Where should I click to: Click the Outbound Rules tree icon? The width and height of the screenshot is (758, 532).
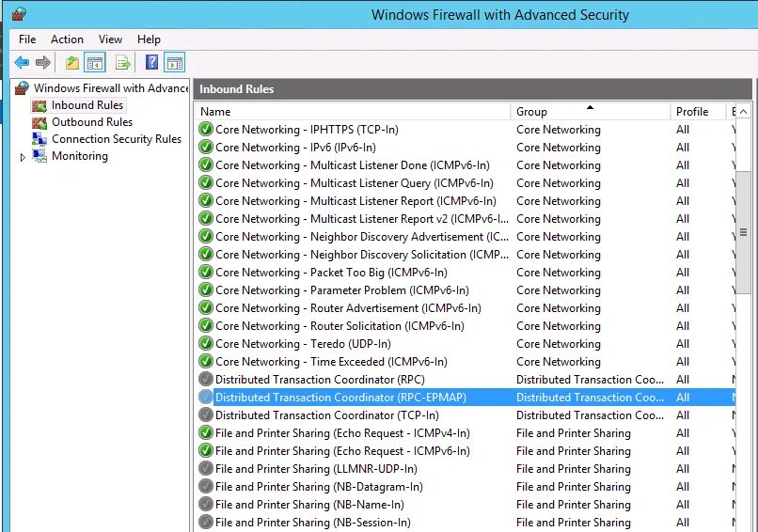pyautogui.click(x=39, y=122)
